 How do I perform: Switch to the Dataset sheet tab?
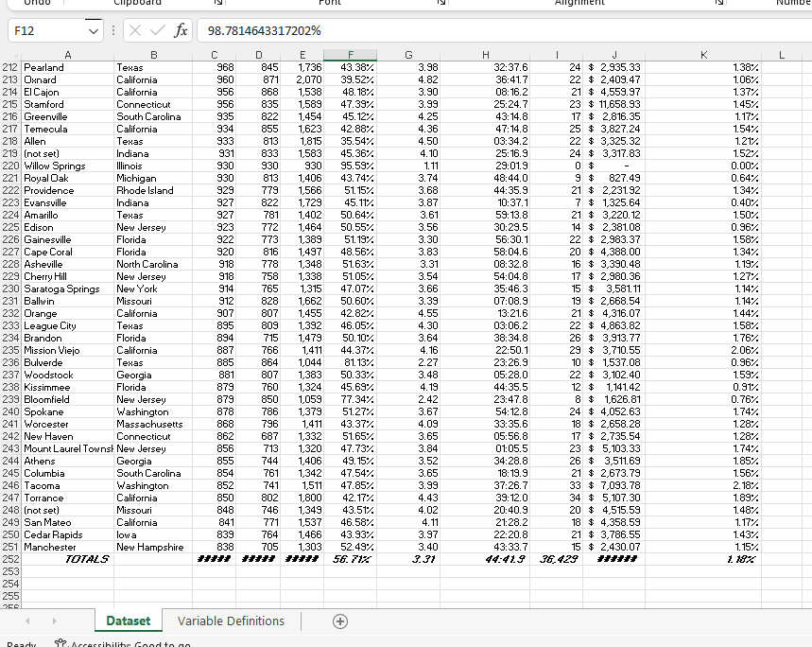129,621
